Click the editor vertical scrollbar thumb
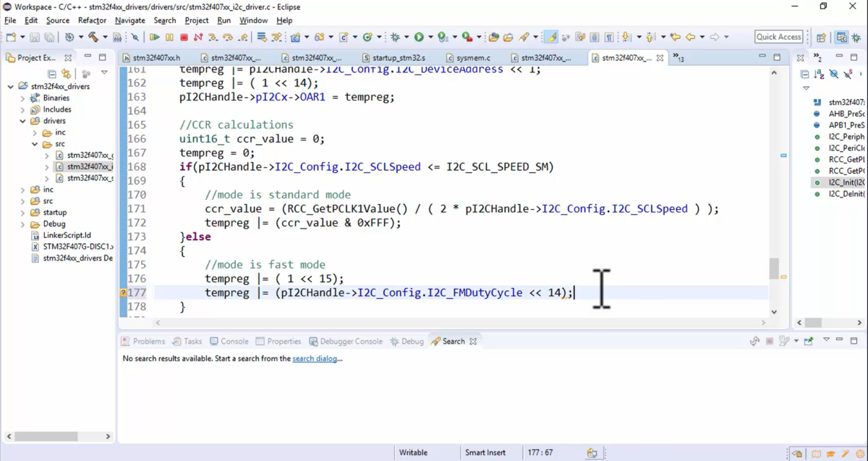The height and width of the screenshot is (461, 868). [x=774, y=268]
